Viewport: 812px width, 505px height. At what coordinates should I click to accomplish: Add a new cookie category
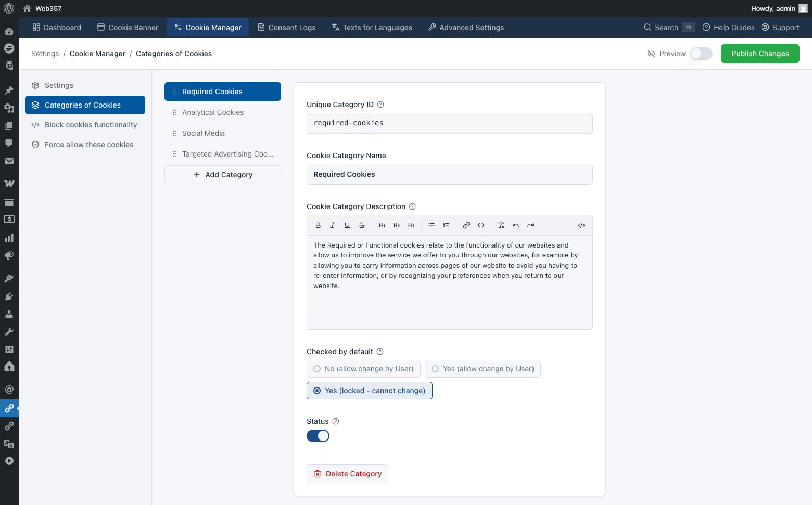click(x=223, y=175)
